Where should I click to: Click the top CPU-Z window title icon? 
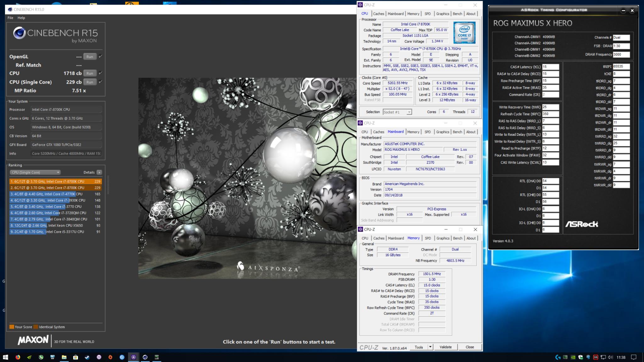coord(360,5)
